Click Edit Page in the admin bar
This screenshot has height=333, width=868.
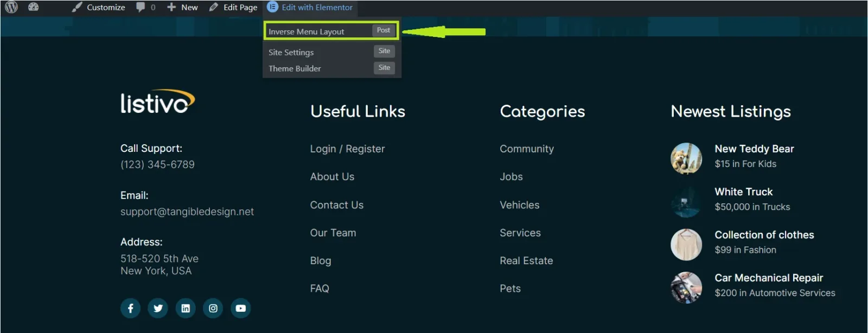(x=233, y=7)
